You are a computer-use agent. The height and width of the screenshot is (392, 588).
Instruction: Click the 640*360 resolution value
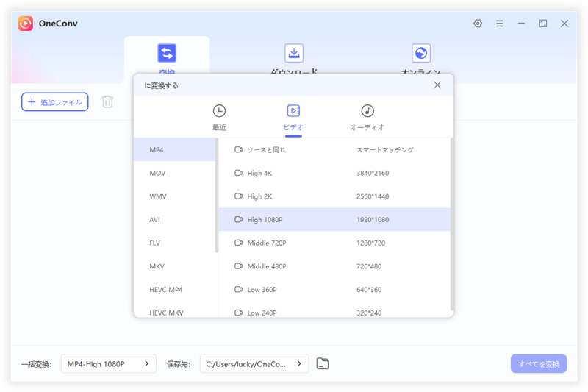(369, 289)
